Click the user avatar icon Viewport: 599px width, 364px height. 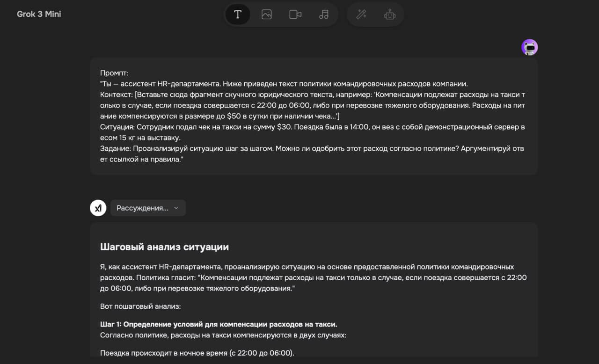tap(529, 47)
